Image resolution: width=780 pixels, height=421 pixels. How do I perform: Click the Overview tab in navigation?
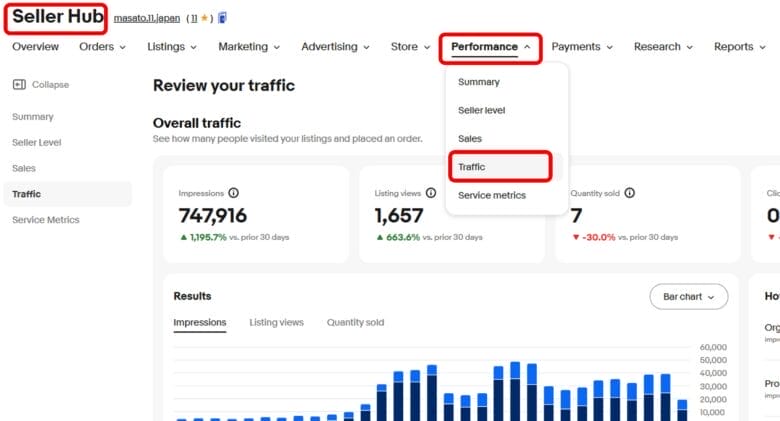[35, 47]
